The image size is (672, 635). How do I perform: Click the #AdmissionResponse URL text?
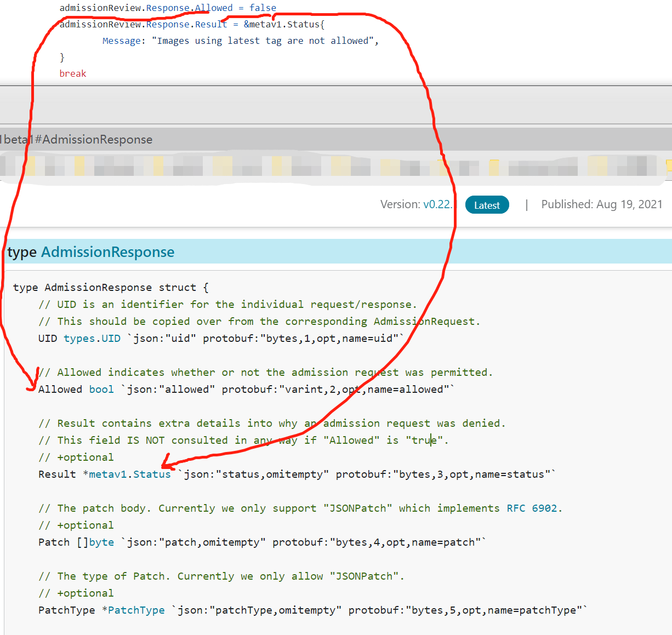[x=93, y=139]
